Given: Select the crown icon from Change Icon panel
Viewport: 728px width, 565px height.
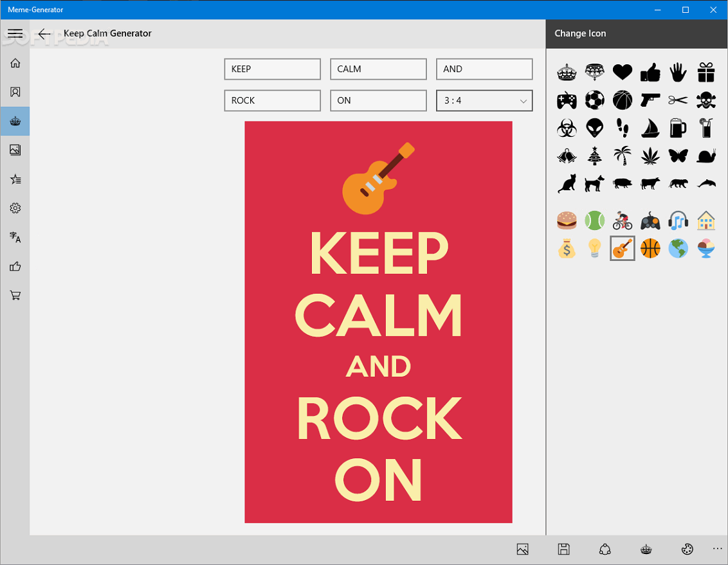Looking at the screenshot, I should (x=567, y=72).
